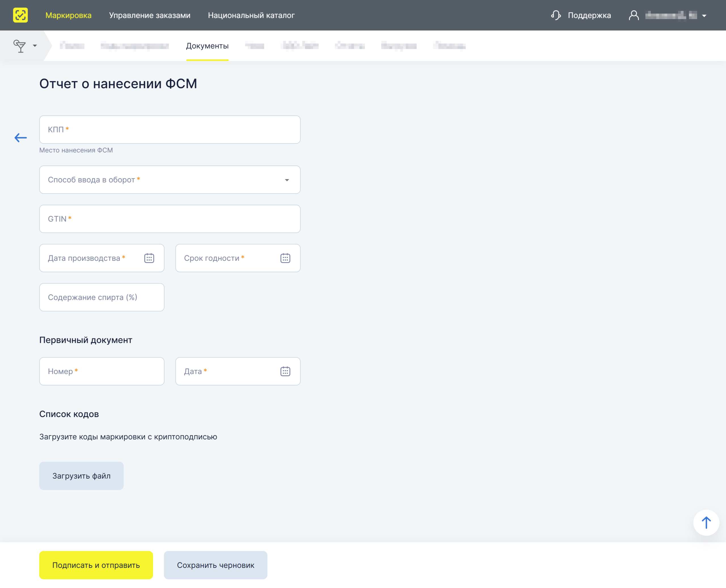Click the Место нанесения ФСМ hint text
726x588 pixels.
76,150
